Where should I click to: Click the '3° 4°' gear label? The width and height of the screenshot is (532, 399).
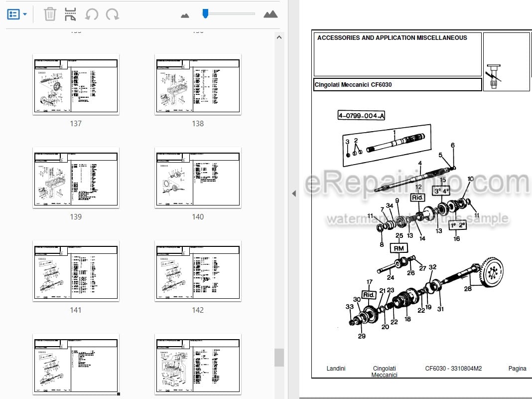[x=441, y=191]
